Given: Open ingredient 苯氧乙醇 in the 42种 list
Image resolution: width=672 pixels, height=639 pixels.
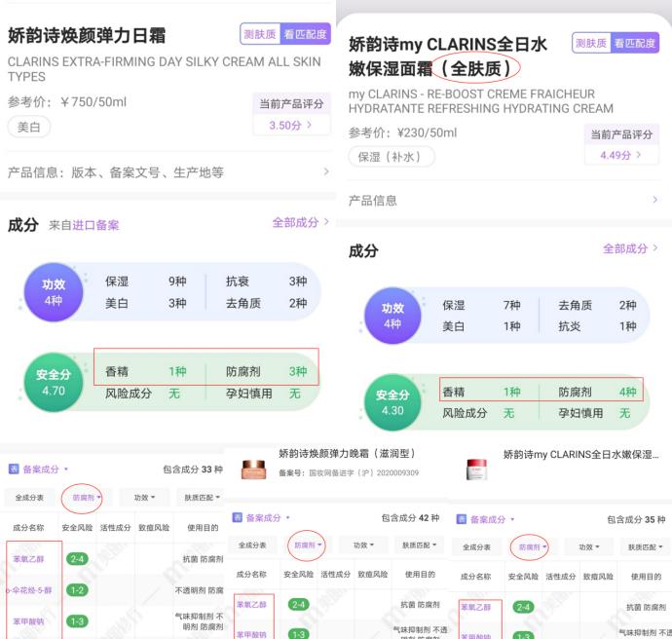Looking at the screenshot, I should click(252, 605).
